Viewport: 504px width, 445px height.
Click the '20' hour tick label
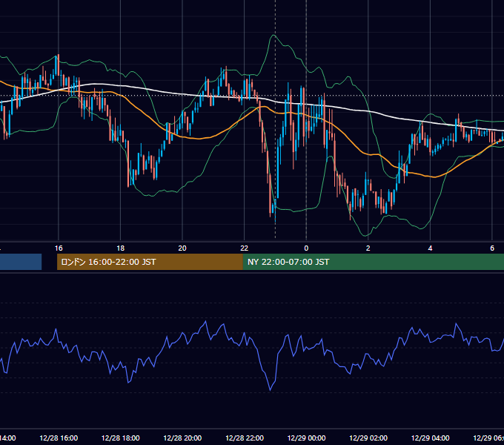(182, 248)
